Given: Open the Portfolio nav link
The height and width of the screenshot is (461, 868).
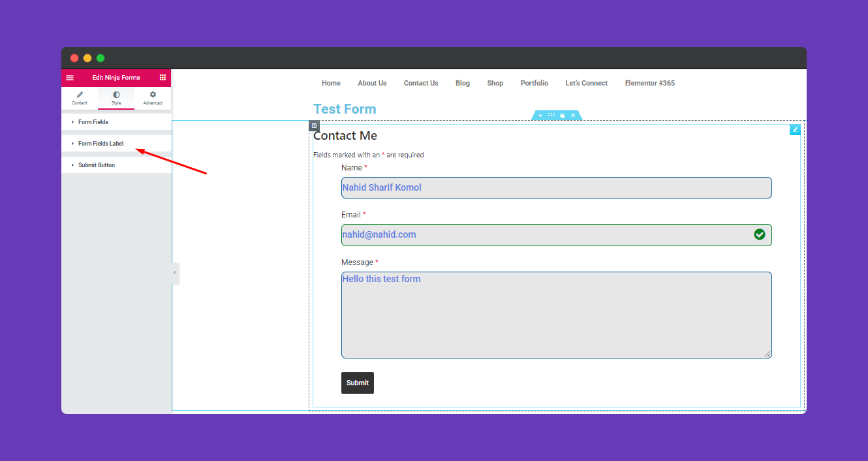Looking at the screenshot, I should [x=535, y=83].
